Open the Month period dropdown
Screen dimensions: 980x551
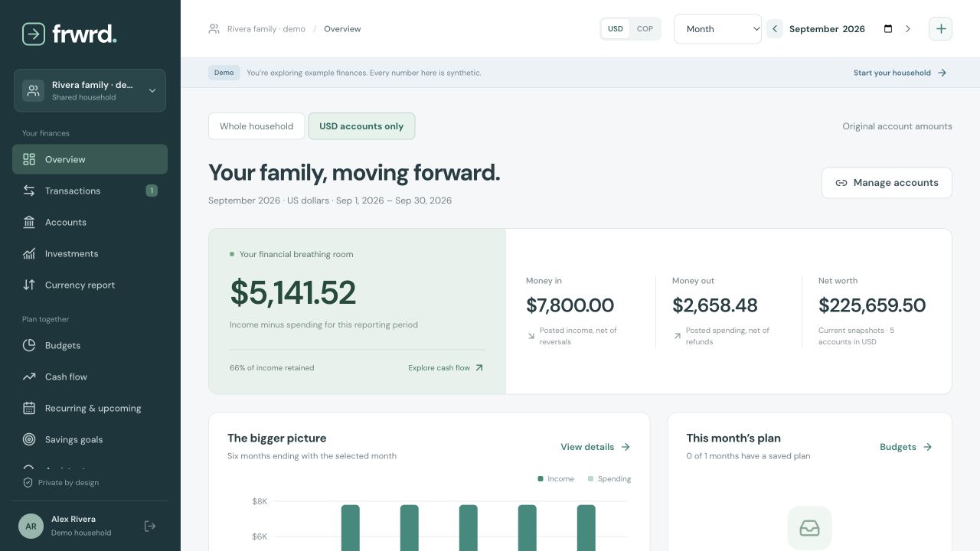coord(717,29)
